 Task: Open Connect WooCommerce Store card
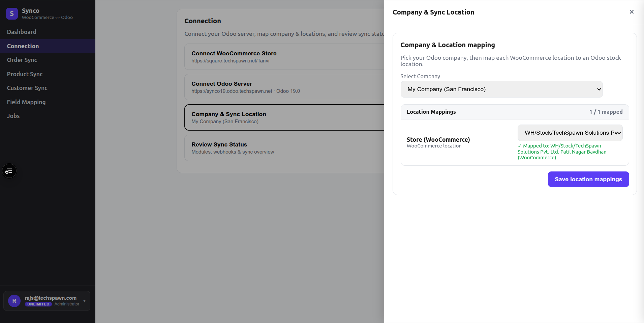tap(284, 57)
